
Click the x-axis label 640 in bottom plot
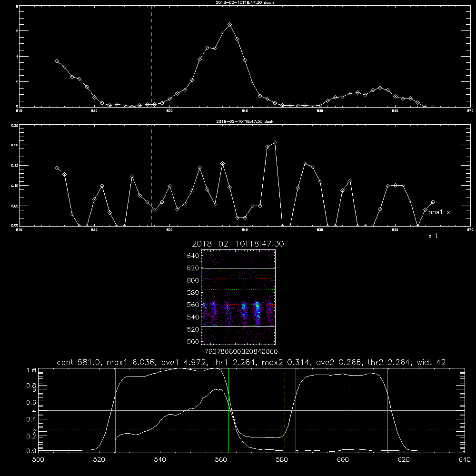(465, 460)
